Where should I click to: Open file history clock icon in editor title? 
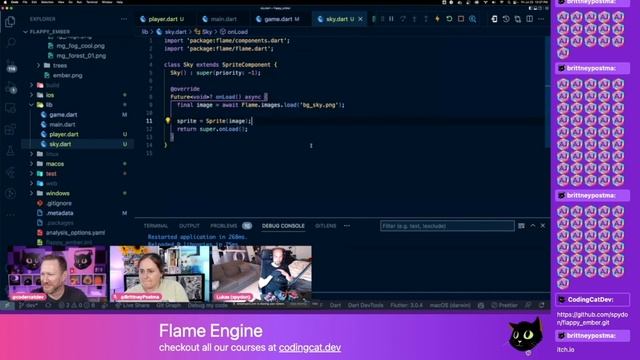tap(506, 19)
